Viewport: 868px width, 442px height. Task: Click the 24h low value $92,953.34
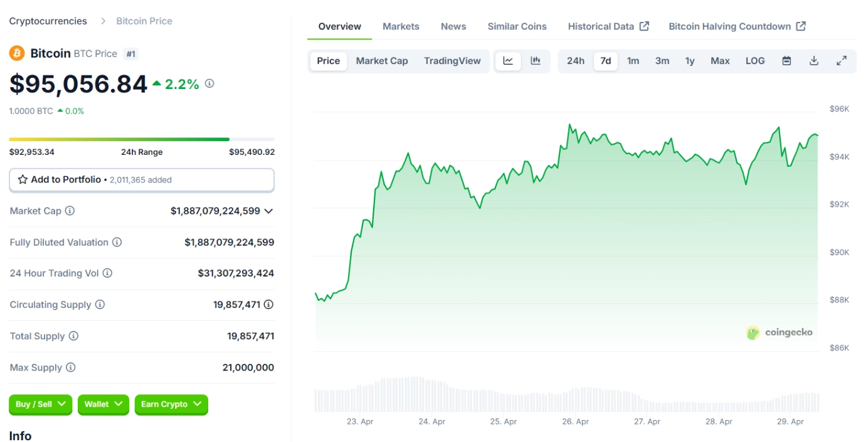tap(31, 152)
